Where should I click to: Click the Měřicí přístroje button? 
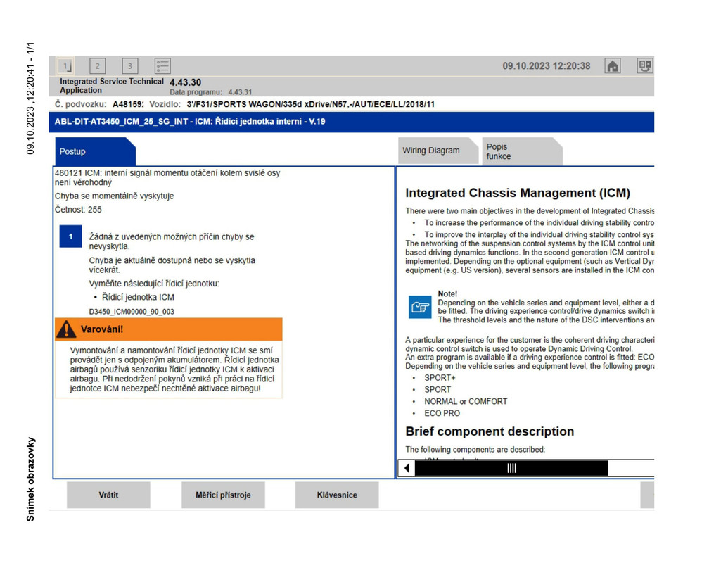tap(223, 495)
